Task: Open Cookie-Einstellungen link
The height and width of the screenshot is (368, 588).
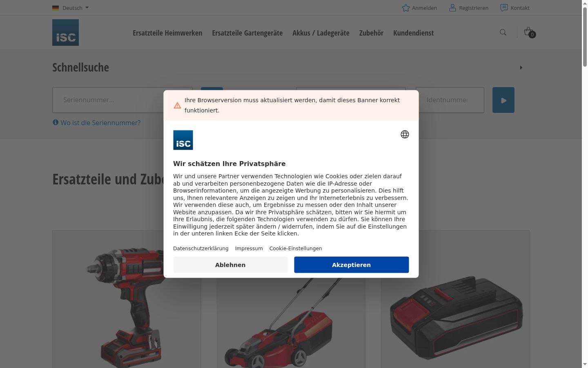Action: [x=296, y=248]
